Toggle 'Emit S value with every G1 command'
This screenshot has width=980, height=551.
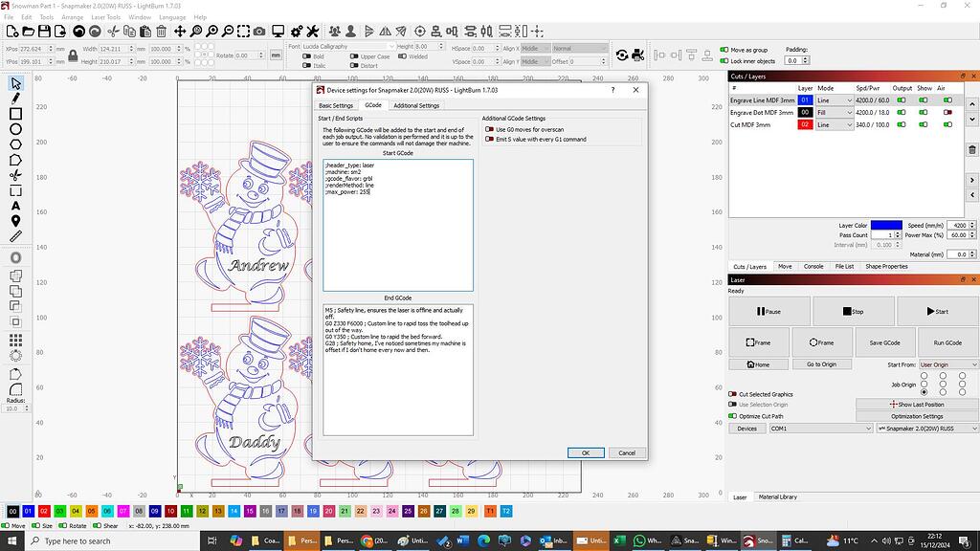click(x=488, y=140)
